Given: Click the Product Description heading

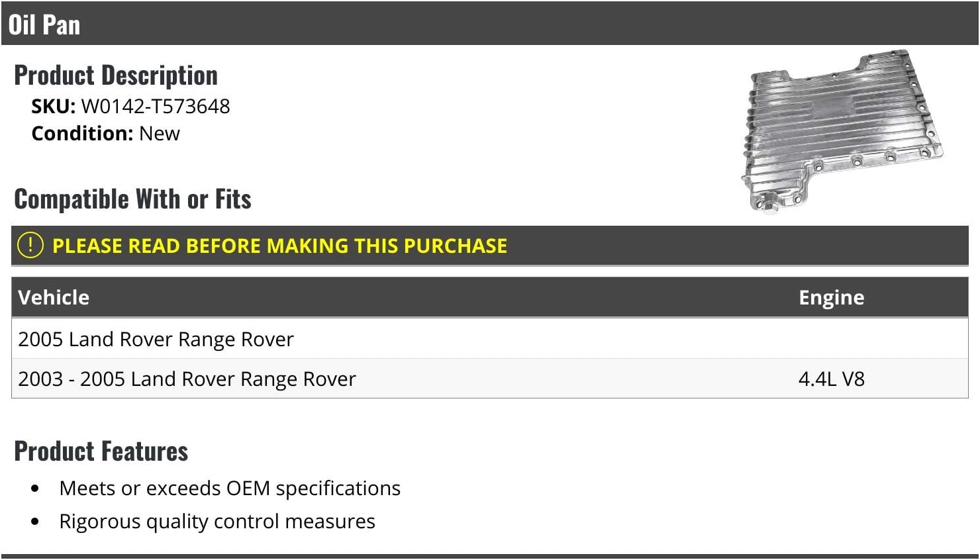Looking at the screenshot, I should (x=116, y=75).
